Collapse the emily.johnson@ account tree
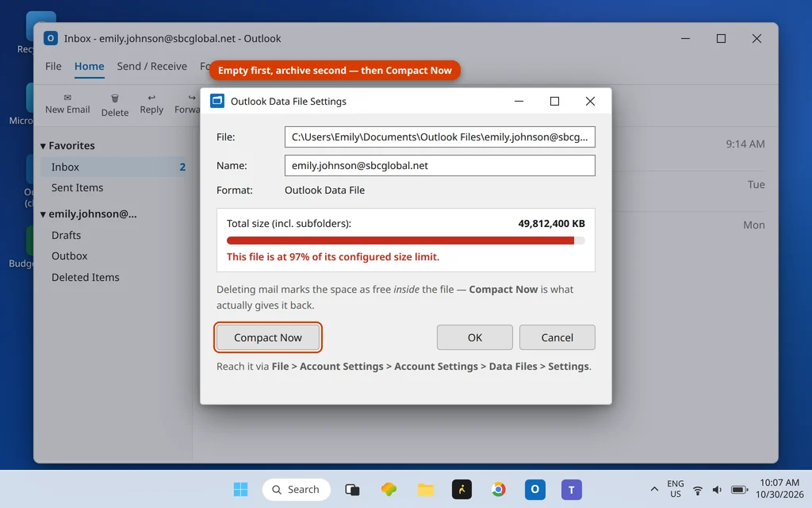This screenshot has height=508, width=812. point(43,214)
